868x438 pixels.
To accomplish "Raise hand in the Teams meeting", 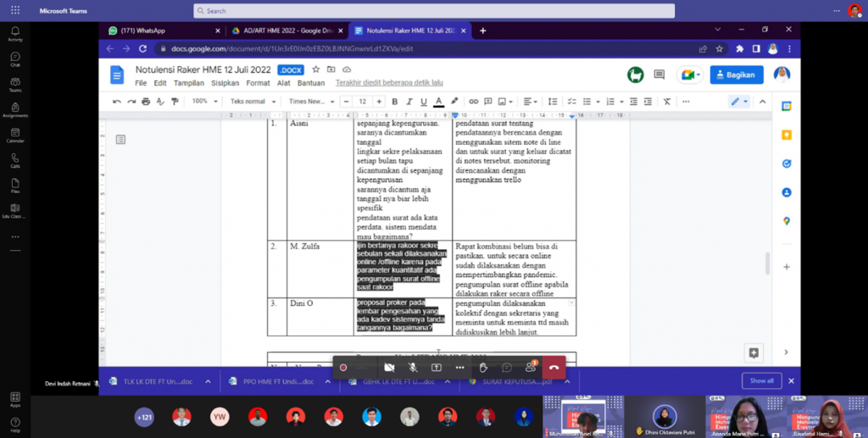I will pos(483,367).
